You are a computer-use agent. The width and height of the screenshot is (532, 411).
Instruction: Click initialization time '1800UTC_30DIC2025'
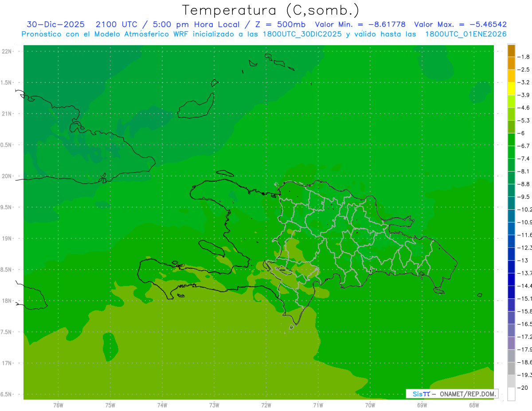[302, 34]
